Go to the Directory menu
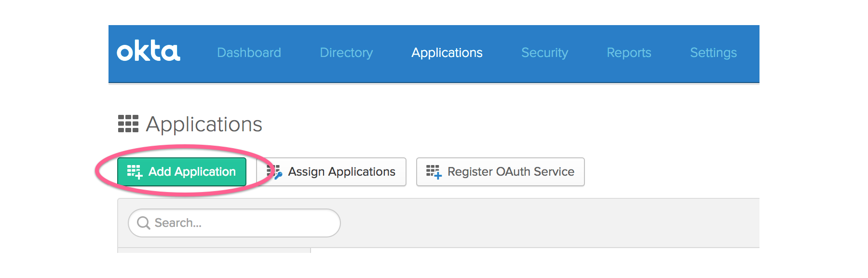 click(346, 53)
